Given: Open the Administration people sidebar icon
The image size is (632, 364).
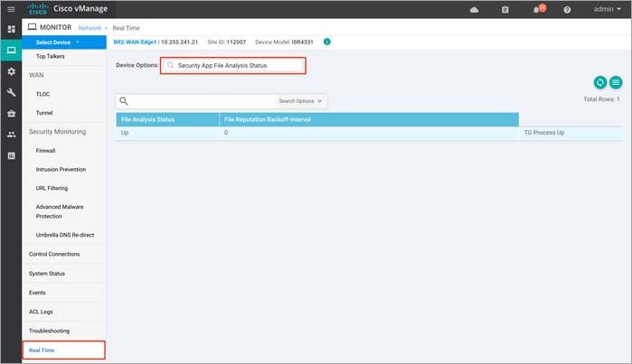Looking at the screenshot, I should point(11,135).
